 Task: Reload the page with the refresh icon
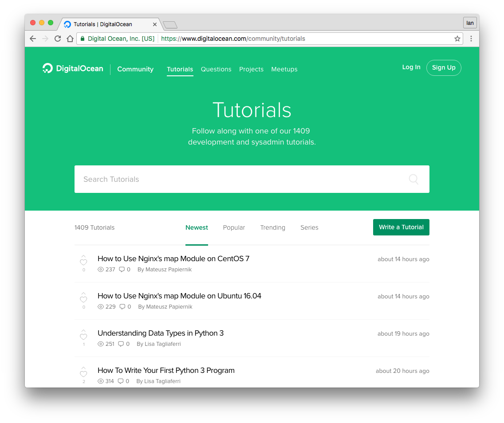(58, 39)
